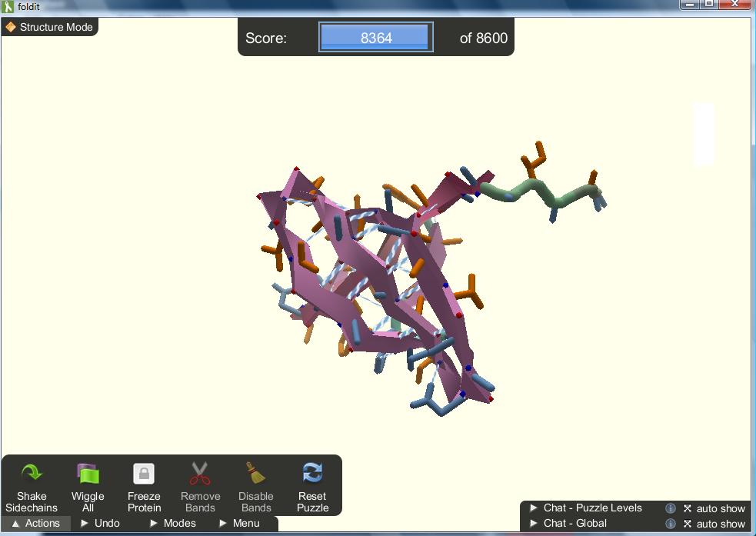Click the Freeze Protein lock icon
The height and width of the screenshot is (536, 756).
(144, 474)
